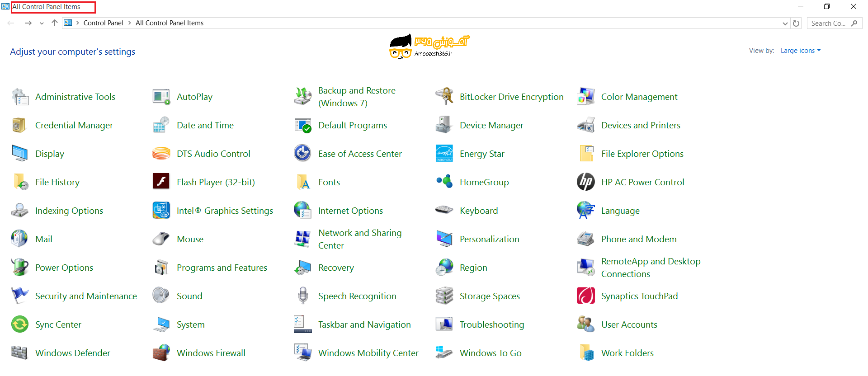
Task: Click the Energy Star icon
Action: [444, 154]
